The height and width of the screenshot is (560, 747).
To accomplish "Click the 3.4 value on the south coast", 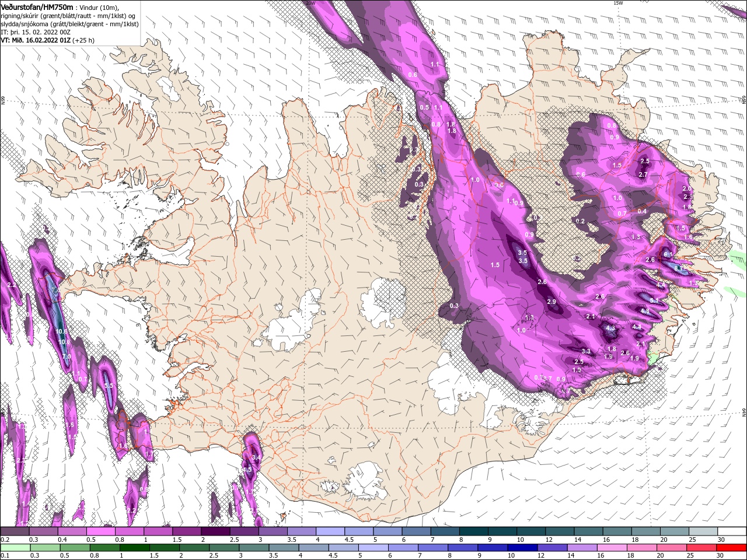I will pyautogui.click(x=256, y=457).
